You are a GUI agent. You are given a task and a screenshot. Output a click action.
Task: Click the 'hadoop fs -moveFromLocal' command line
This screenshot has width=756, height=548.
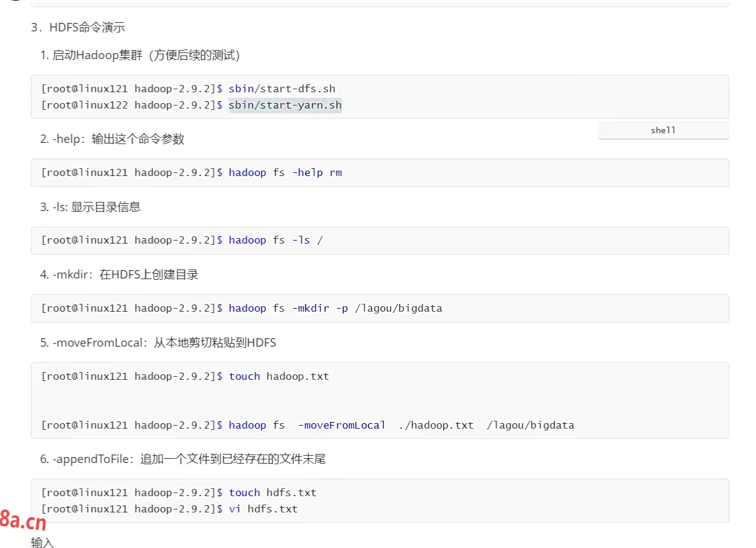(x=401, y=425)
